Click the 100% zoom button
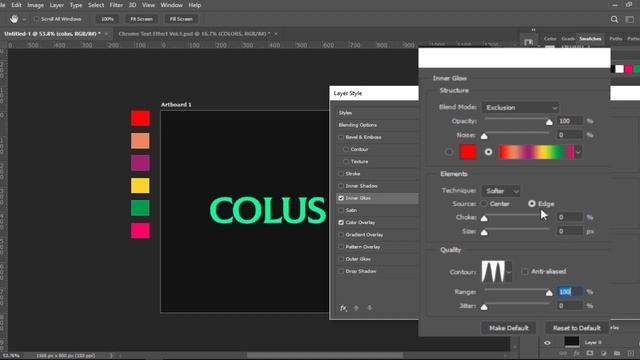The image size is (640, 360). coord(107,19)
